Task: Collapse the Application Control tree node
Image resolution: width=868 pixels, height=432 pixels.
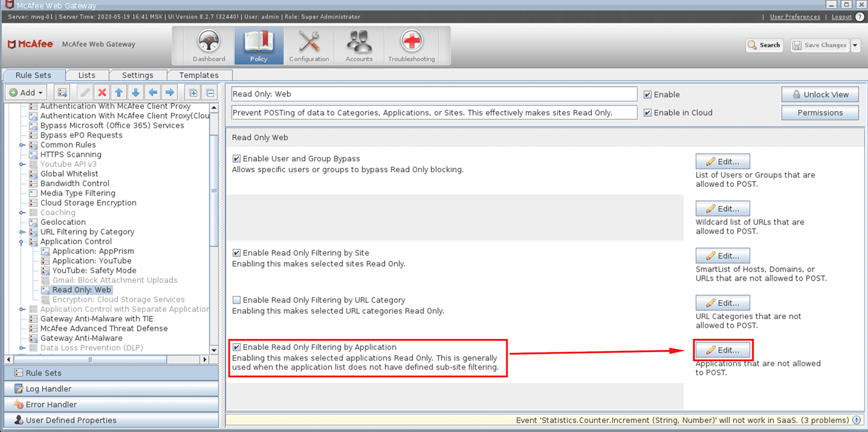Action: tap(22, 242)
